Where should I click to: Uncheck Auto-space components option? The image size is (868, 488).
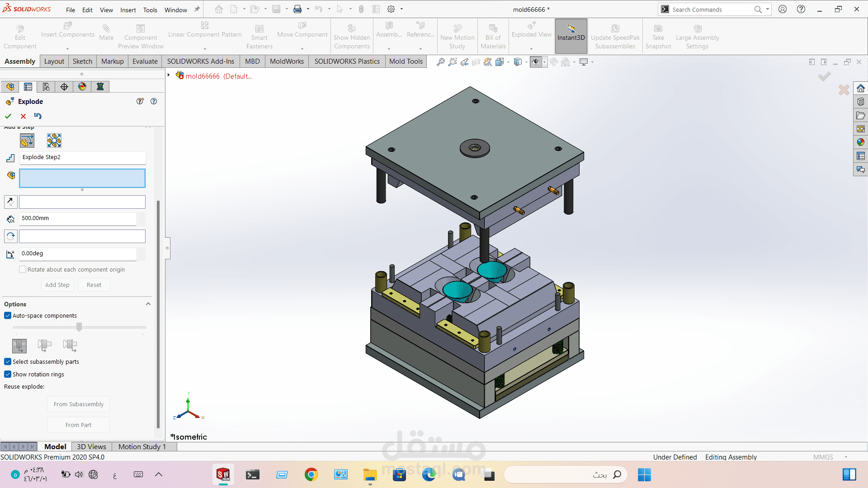(8, 315)
